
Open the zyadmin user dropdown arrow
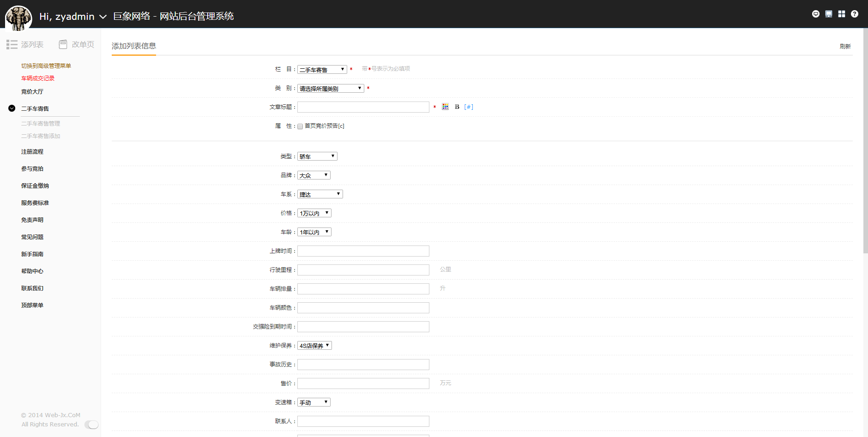tap(103, 17)
